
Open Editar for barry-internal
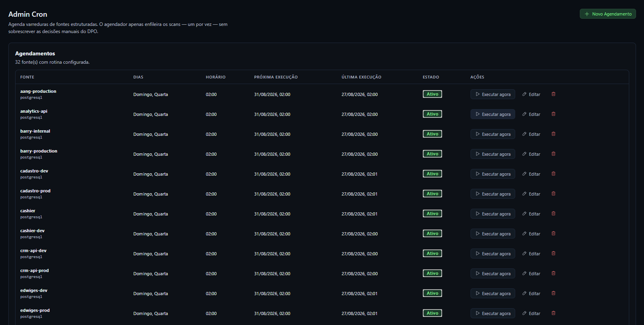point(531,134)
